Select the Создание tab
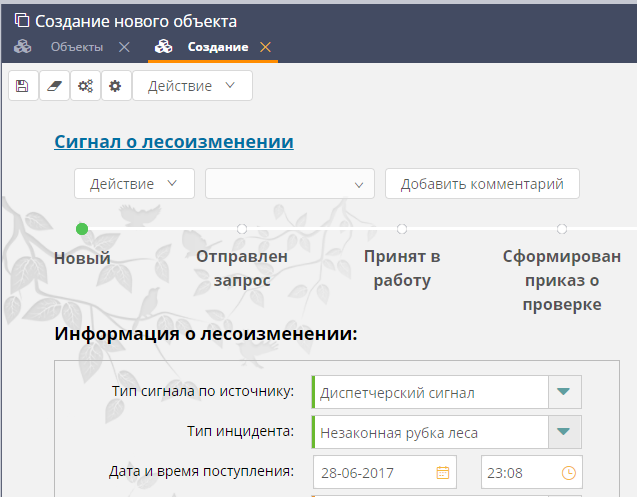 tap(218, 47)
